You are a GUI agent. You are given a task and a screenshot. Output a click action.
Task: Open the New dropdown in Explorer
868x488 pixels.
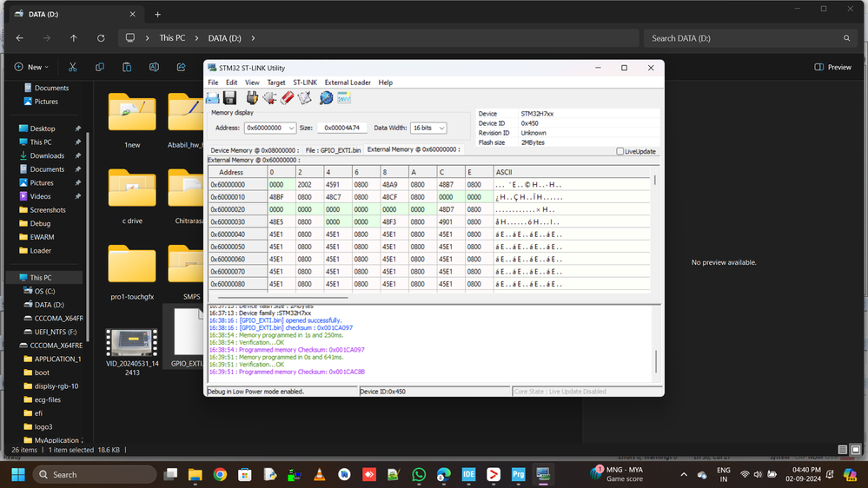(31, 67)
